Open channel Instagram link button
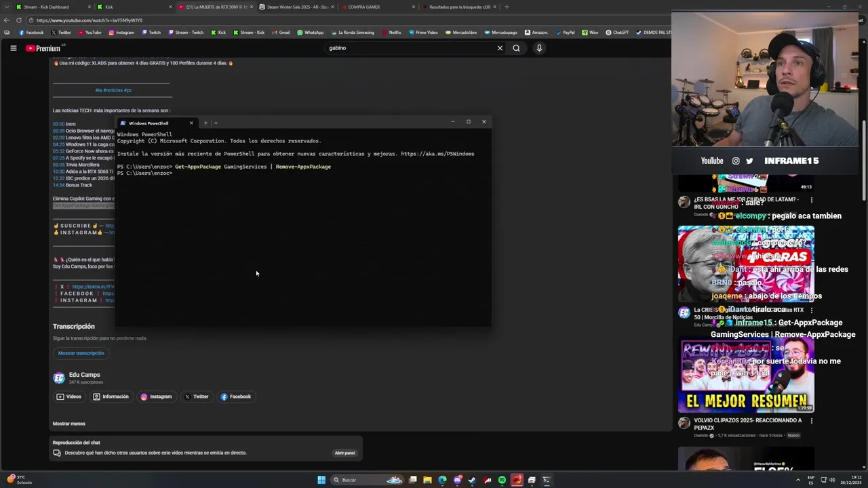Image resolution: width=868 pixels, height=488 pixels. pyautogui.click(x=157, y=396)
